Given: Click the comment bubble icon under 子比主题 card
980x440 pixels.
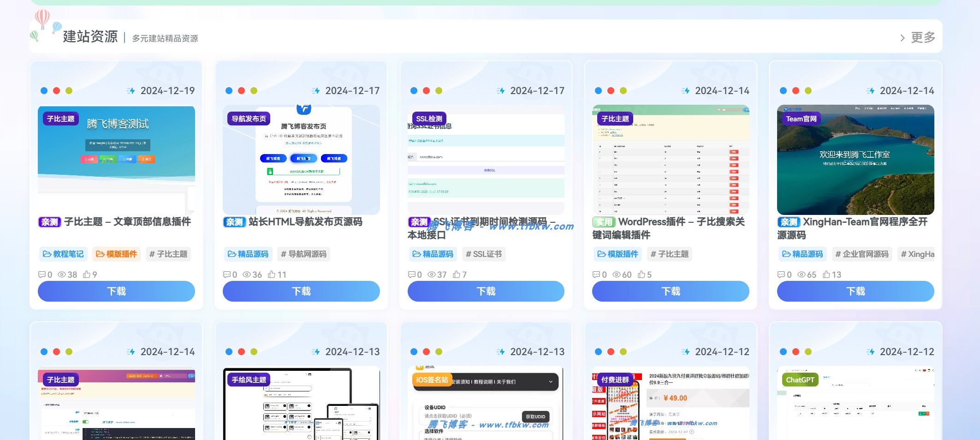Looking at the screenshot, I should (42, 274).
